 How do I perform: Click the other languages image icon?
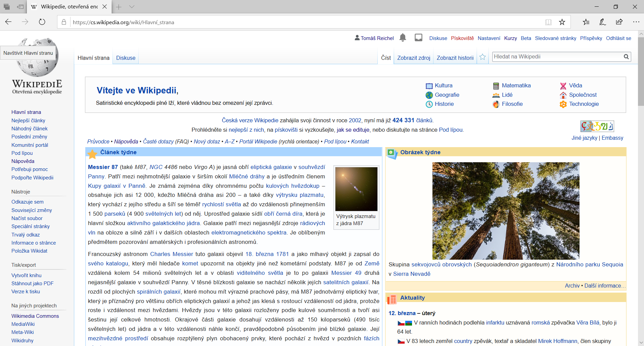(x=597, y=126)
